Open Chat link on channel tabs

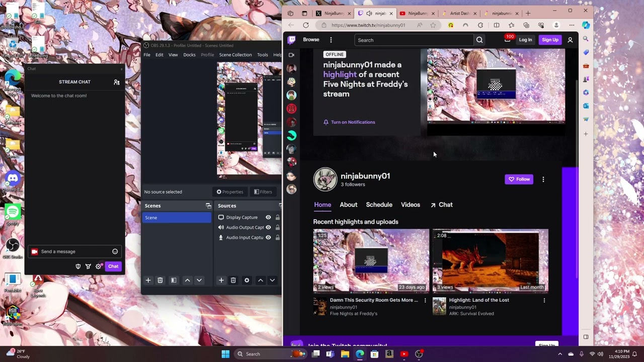click(x=441, y=205)
